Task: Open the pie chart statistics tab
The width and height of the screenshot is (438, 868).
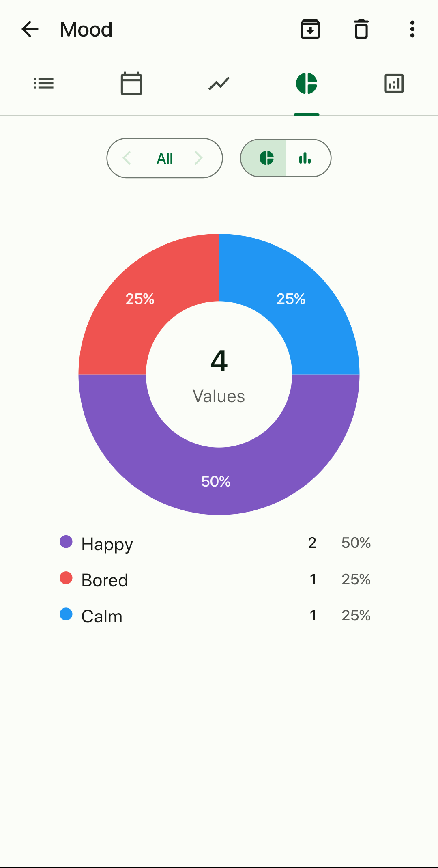Action: (x=307, y=83)
